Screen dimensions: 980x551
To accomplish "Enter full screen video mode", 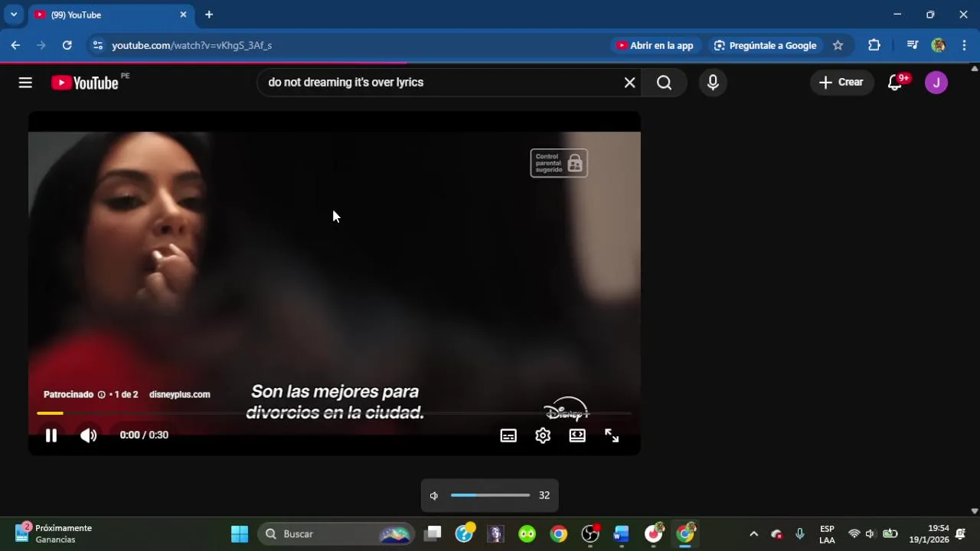I will click(612, 435).
